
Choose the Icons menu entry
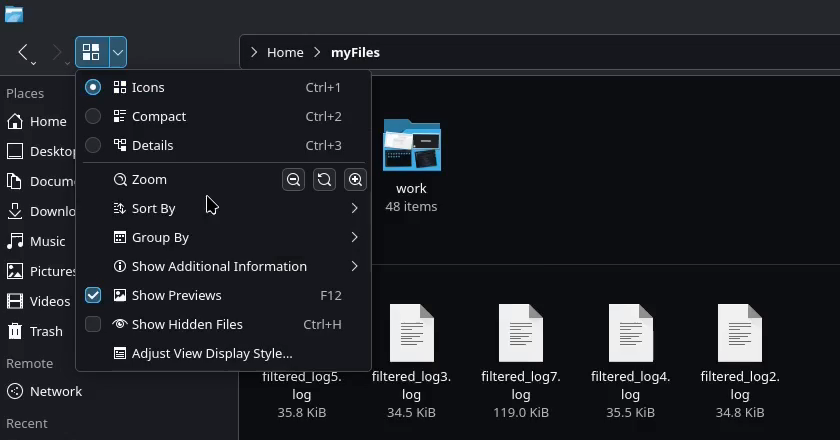223,87
